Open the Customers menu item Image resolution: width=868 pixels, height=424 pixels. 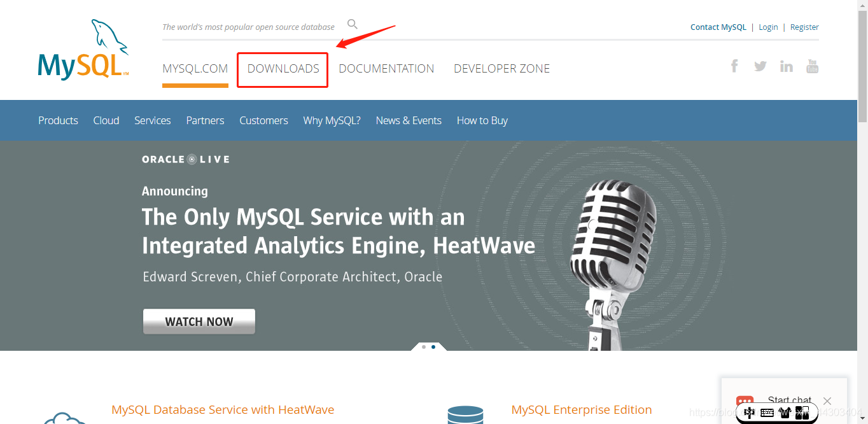tap(263, 120)
